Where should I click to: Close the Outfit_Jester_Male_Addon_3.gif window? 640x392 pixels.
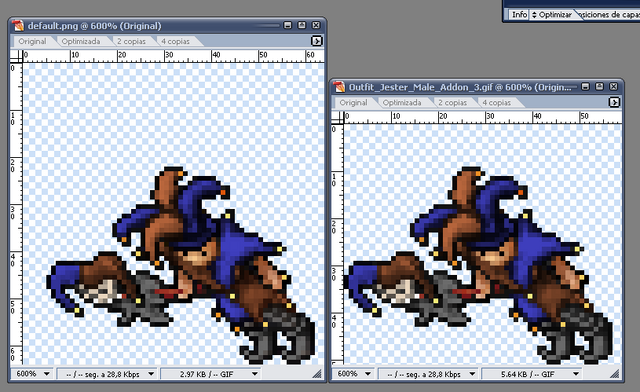click(x=613, y=87)
